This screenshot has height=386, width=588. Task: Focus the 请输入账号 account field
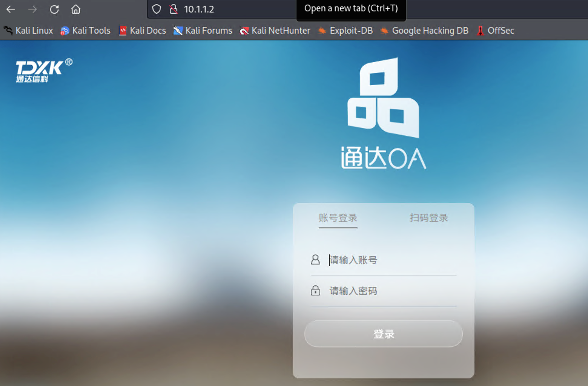pos(391,260)
